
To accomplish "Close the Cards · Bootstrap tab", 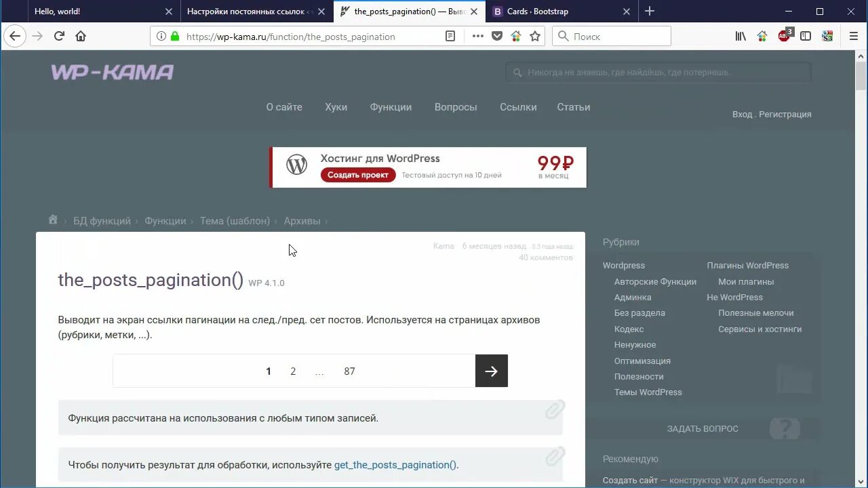I will click(x=627, y=12).
